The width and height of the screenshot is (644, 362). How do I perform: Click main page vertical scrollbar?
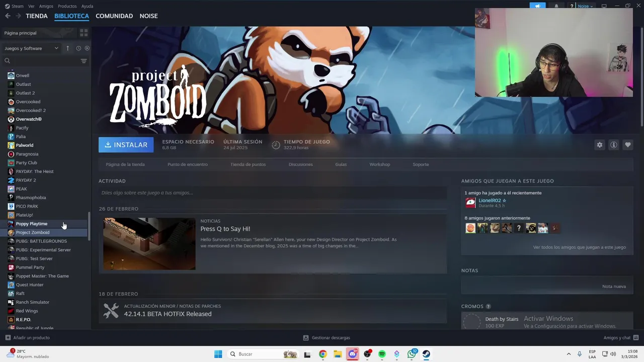(x=641, y=78)
